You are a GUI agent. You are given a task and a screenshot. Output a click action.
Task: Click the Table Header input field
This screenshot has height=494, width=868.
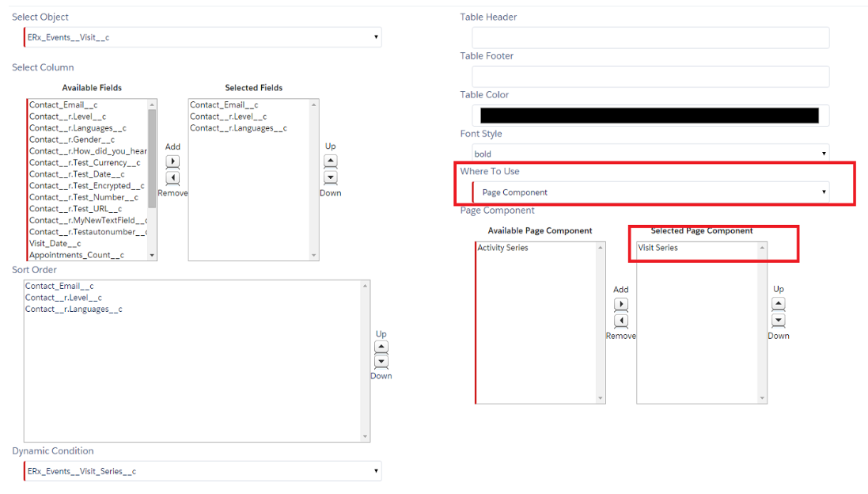coord(650,37)
